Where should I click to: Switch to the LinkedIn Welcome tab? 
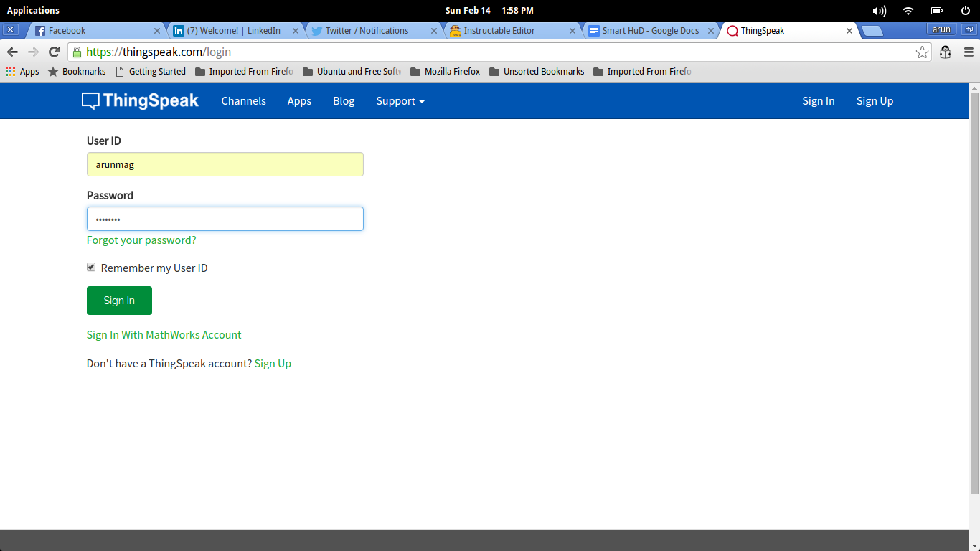[x=235, y=31]
